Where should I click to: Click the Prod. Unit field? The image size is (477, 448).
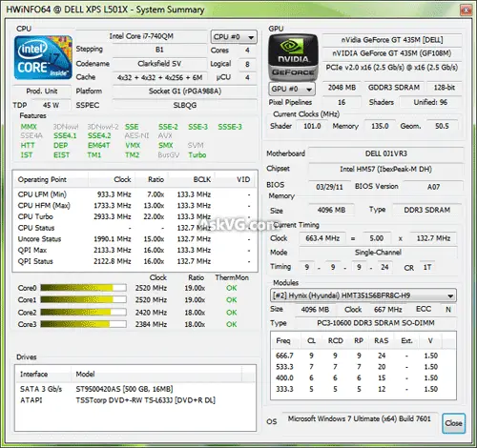point(42,92)
